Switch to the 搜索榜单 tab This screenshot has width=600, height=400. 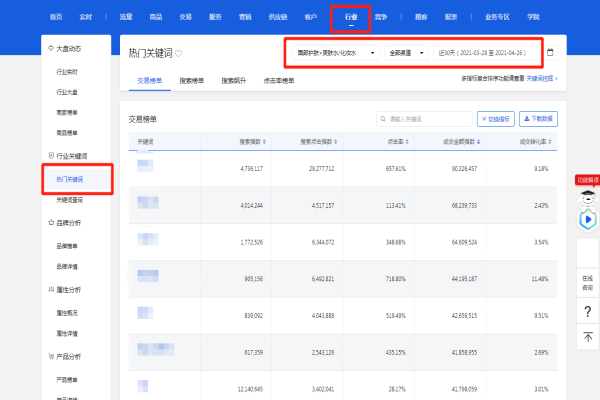(x=194, y=78)
